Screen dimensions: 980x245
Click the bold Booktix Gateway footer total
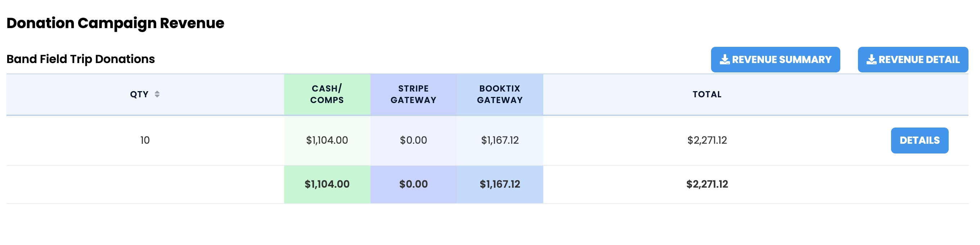tap(500, 184)
